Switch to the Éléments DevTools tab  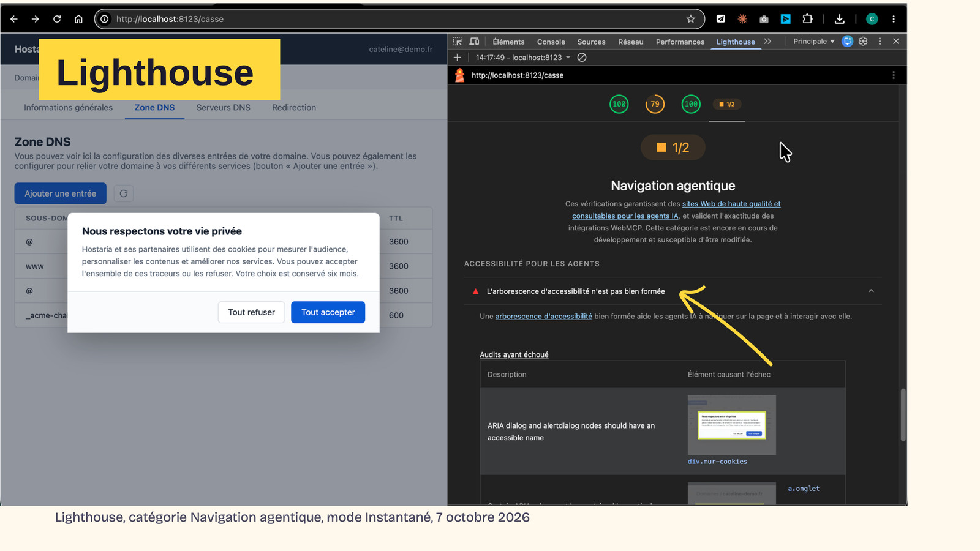508,42
